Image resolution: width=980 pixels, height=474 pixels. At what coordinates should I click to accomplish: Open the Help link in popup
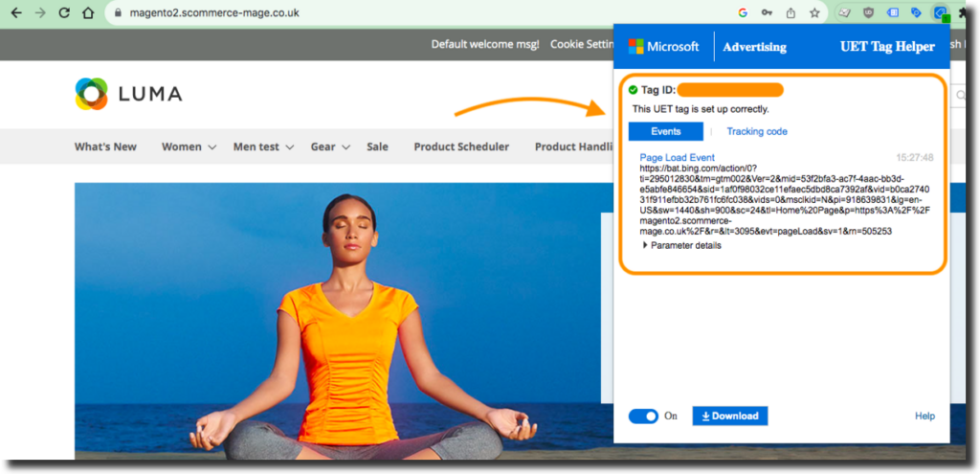[x=924, y=417]
